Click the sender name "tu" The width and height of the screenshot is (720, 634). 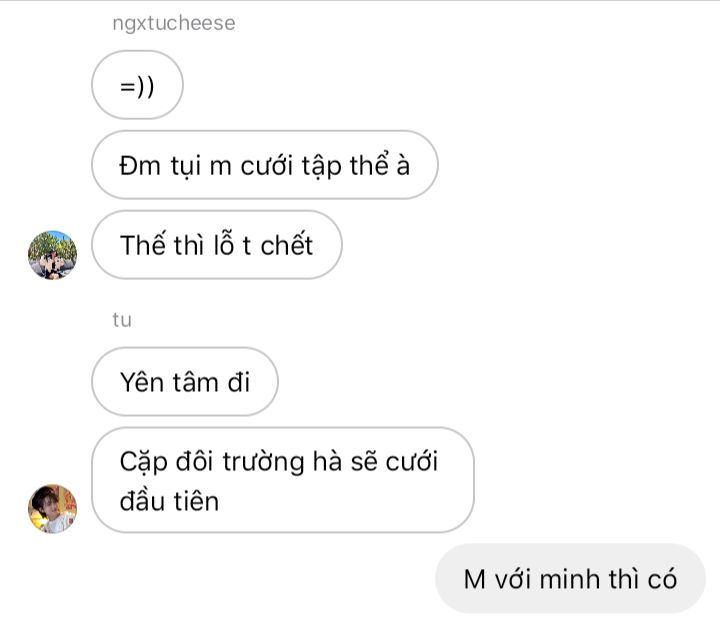(122, 320)
